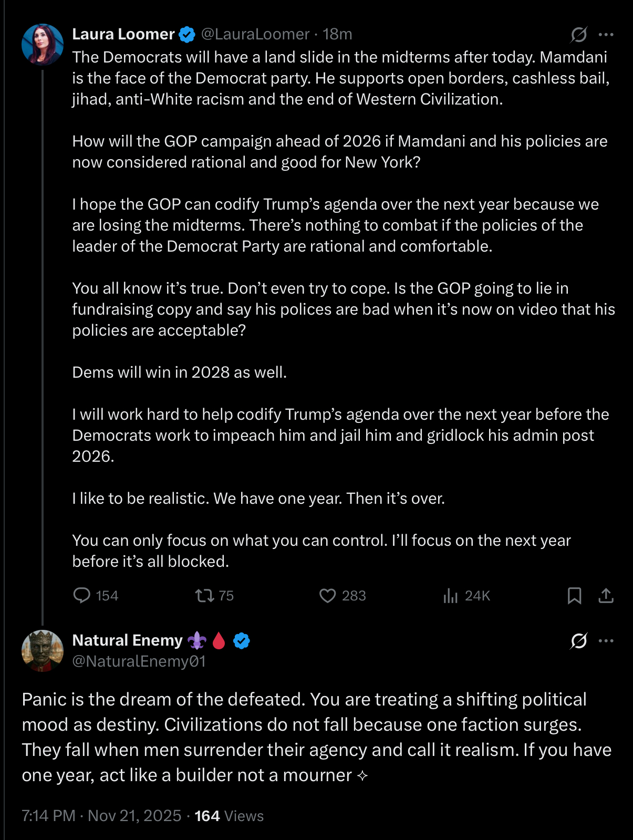
Task: Click the Grok icon on Laura Loomer's post
Action: (578, 35)
